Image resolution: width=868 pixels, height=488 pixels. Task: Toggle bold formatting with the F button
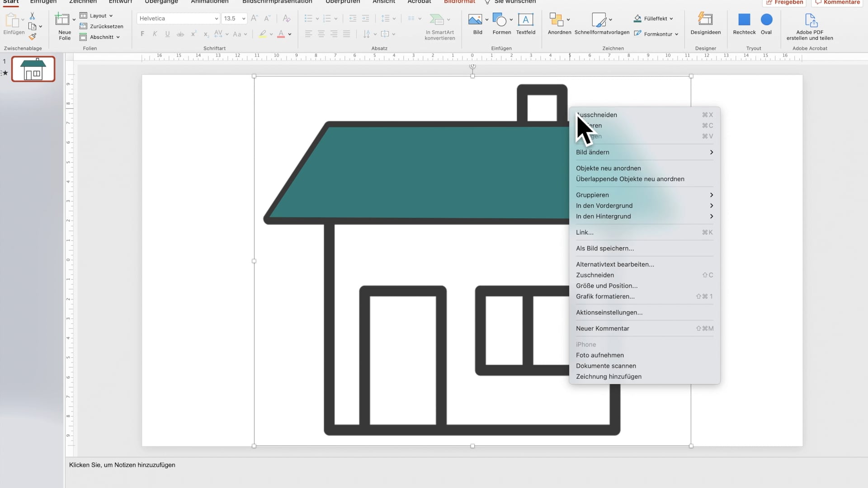tap(142, 33)
